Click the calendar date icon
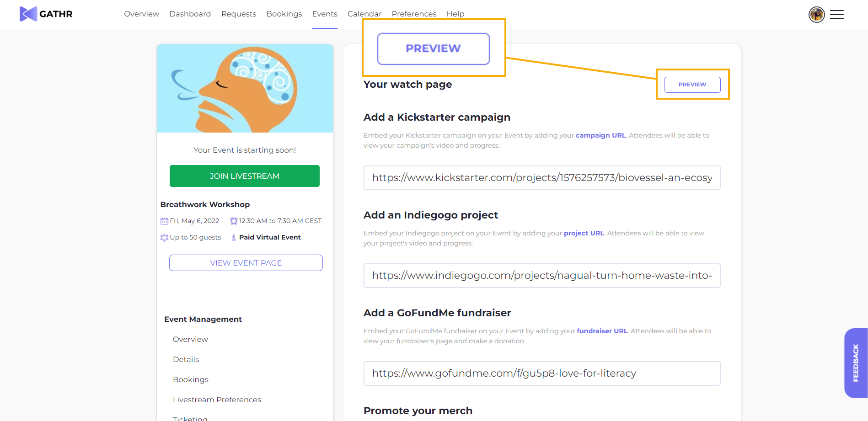Screen dimensions: 868x421 point(164,221)
